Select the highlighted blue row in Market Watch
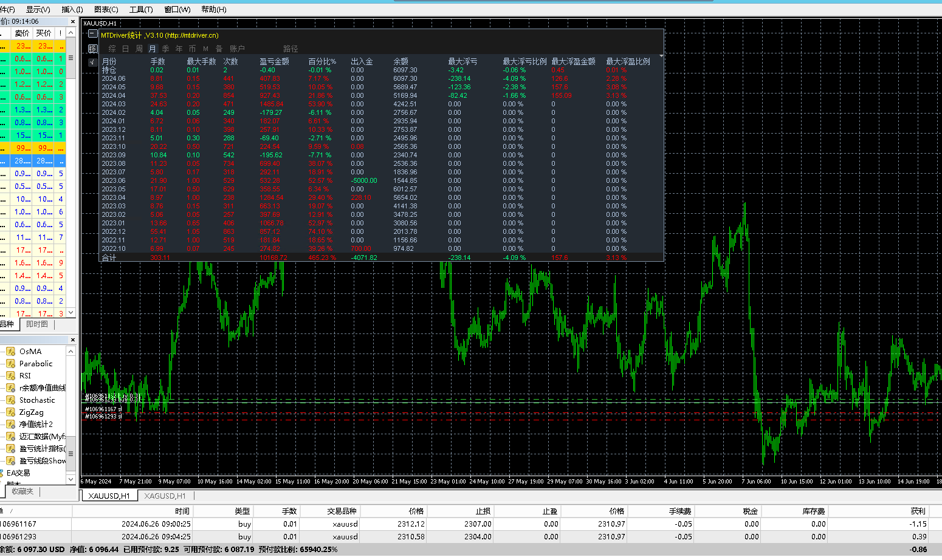Screen dimensions: 942x560 33,161
